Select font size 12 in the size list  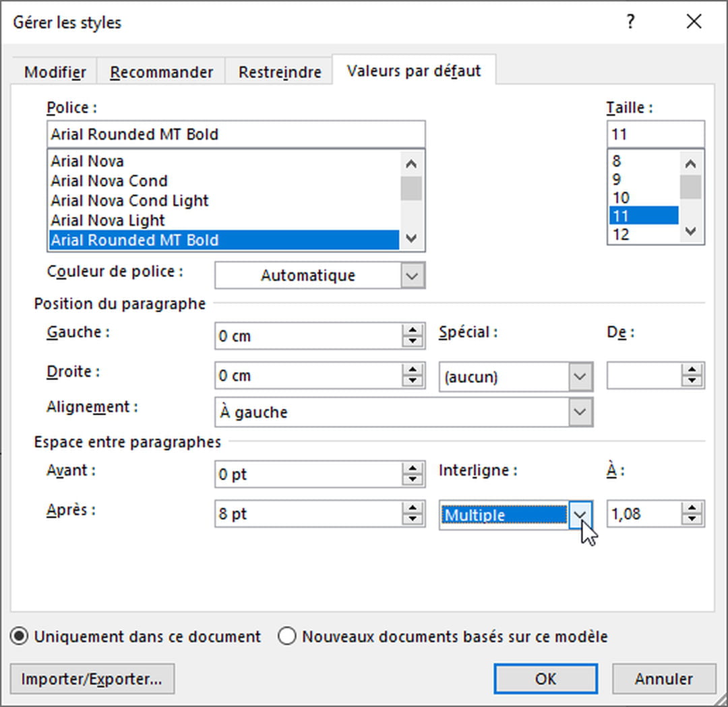click(621, 234)
